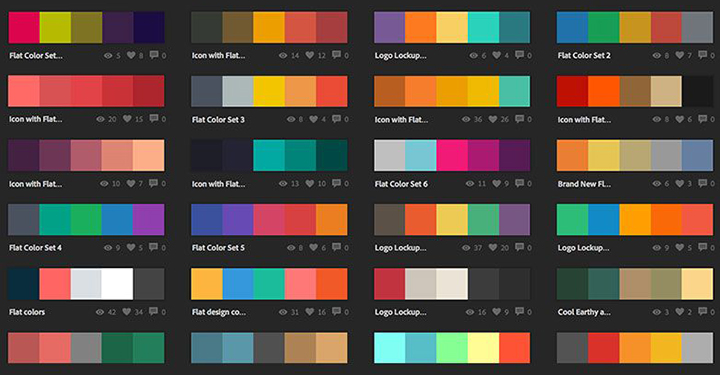The width and height of the screenshot is (720, 375).
Task: Click the comment icon for Flat Color Set 5
Action: (x=337, y=247)
